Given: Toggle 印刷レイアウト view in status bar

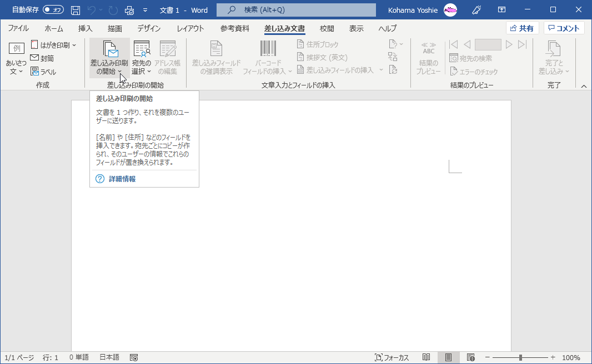Looking at the screenshot, I should click(x=449, y=357).
